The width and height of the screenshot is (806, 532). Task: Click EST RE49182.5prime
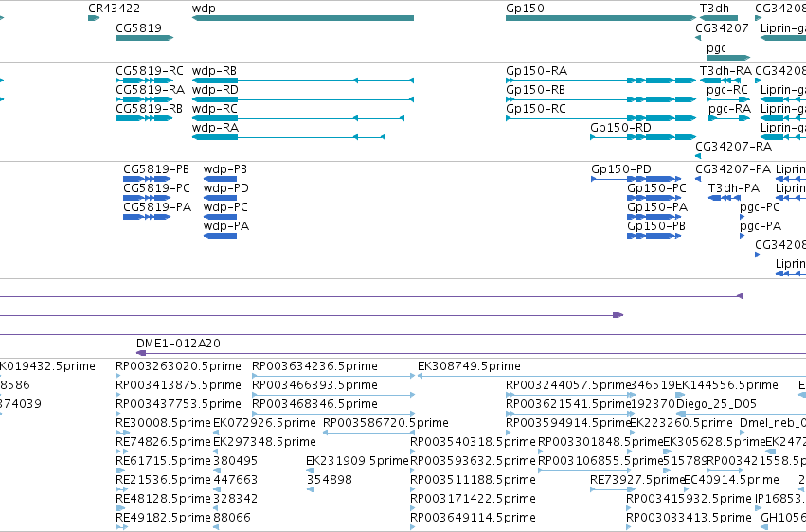point(164,518)
